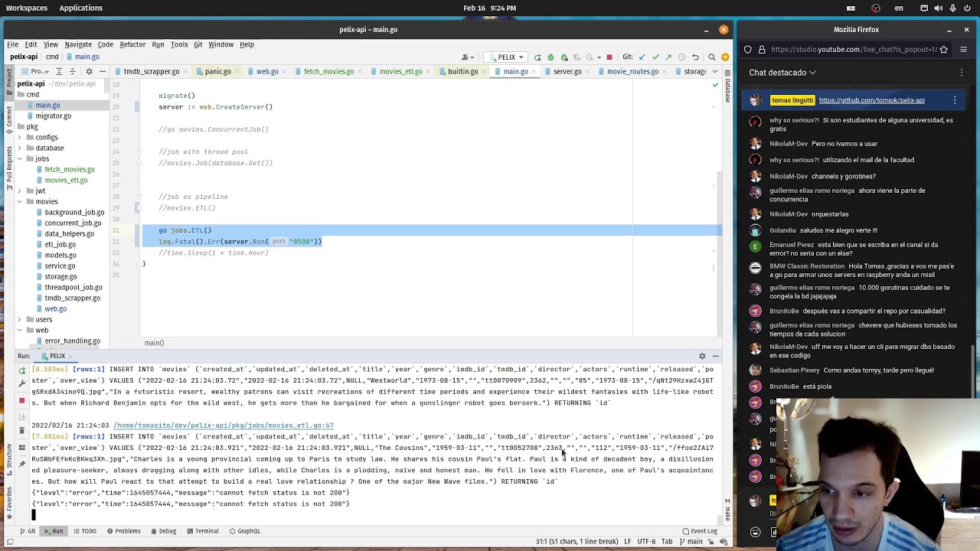
Task: Click the pin tab icon in Run panel
Action: (22, 463)
